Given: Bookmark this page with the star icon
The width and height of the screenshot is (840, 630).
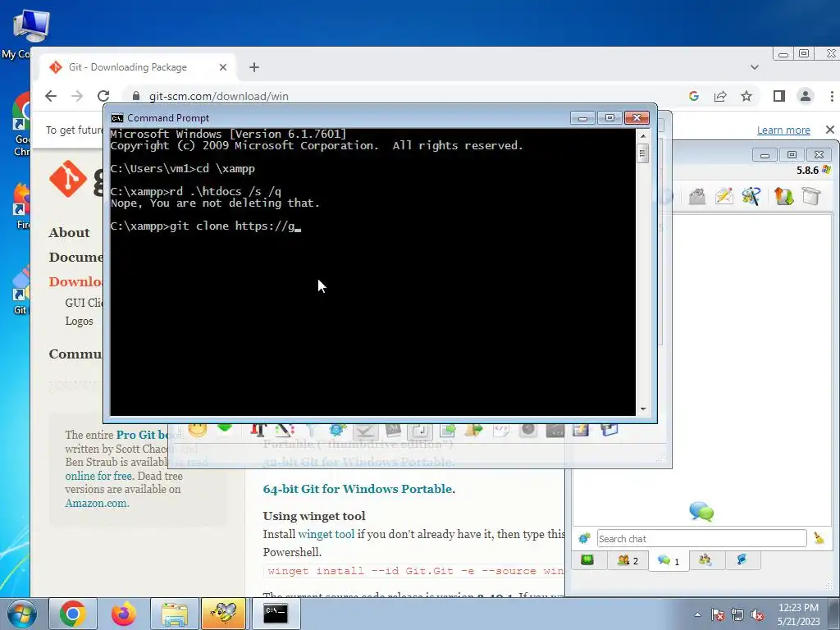Looking at the screenshot, I should click(x=746, y=96).
